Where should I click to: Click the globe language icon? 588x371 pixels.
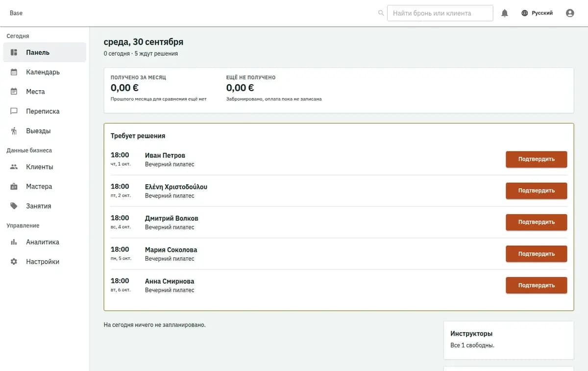tap(525, 13)
